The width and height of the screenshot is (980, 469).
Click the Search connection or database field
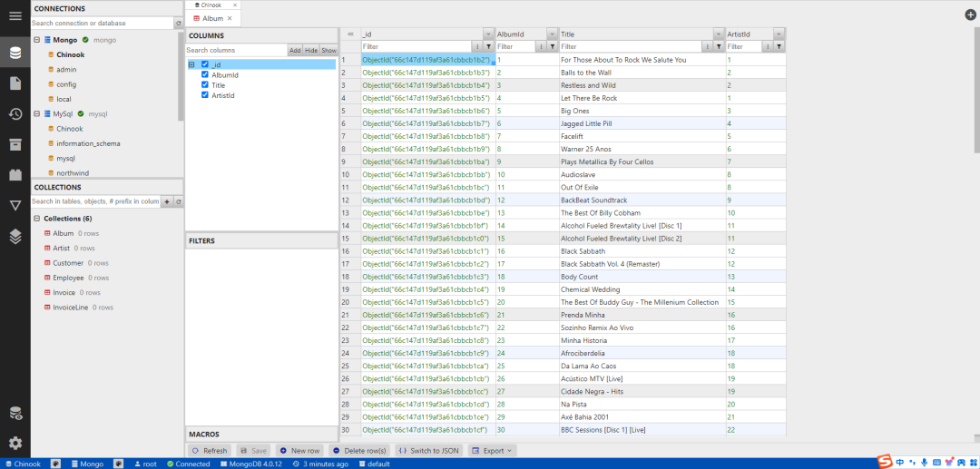[101, 23]
